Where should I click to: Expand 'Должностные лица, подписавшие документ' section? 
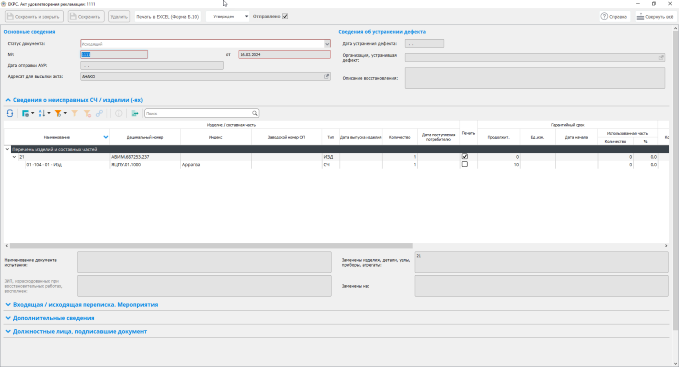point(8,332)
